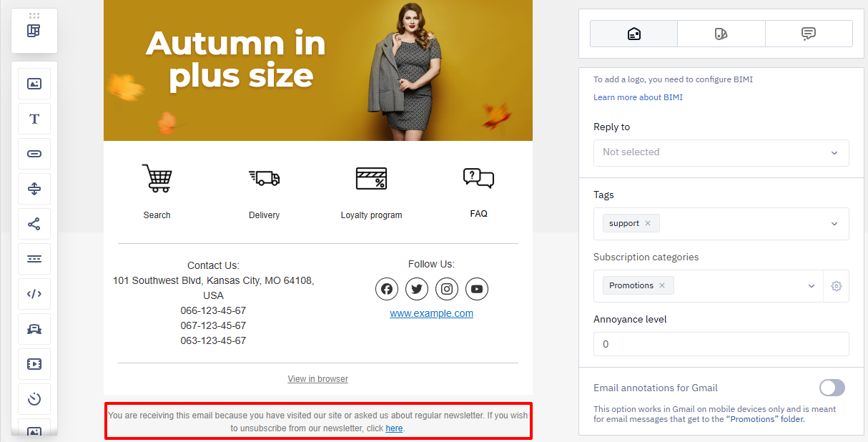Viewport: 868px width, 442px height.
Task: Click the Annoyance level input field
Action: click(x=721, y=344)
